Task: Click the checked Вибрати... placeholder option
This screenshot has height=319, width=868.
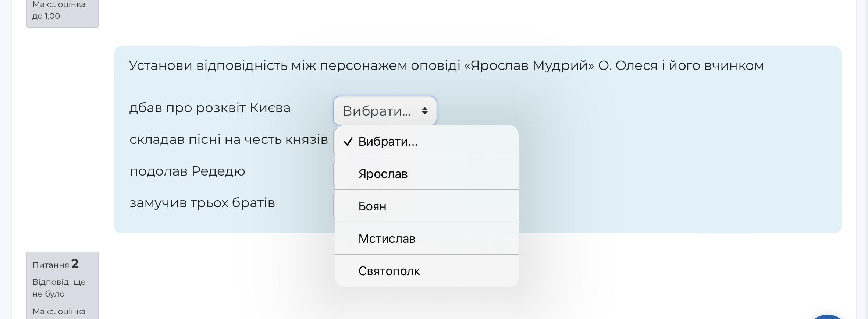Action: click(x=388, y=142)
